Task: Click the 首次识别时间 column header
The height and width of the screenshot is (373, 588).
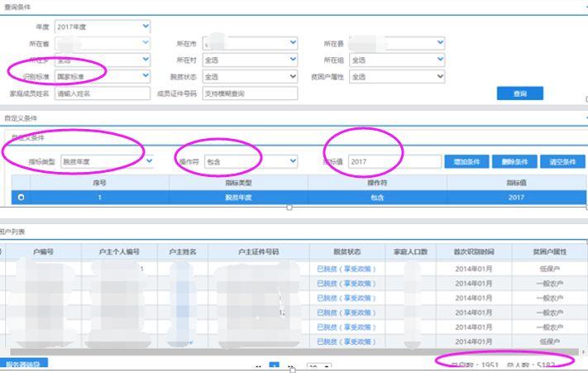Action: (x=479, y=251)
